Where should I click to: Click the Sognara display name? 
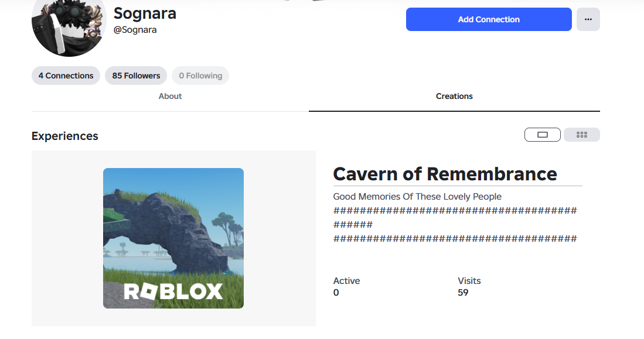coord(145,13)
